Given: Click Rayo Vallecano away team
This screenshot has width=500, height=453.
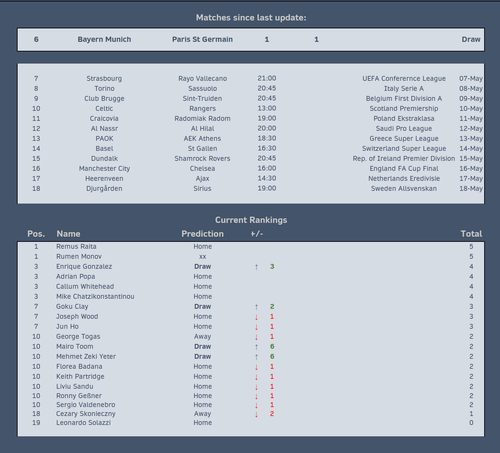Looking at the screenshot, I should 202,79.
